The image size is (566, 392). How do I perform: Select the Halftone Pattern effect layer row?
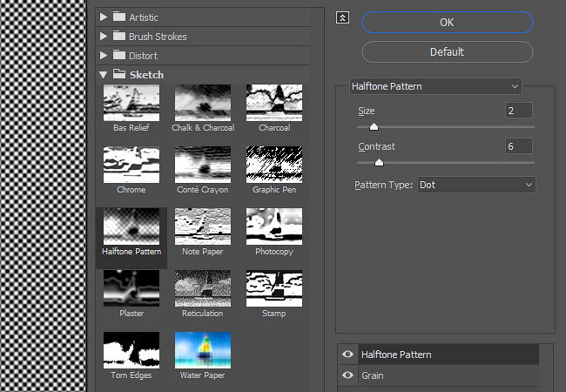[448, 355]
